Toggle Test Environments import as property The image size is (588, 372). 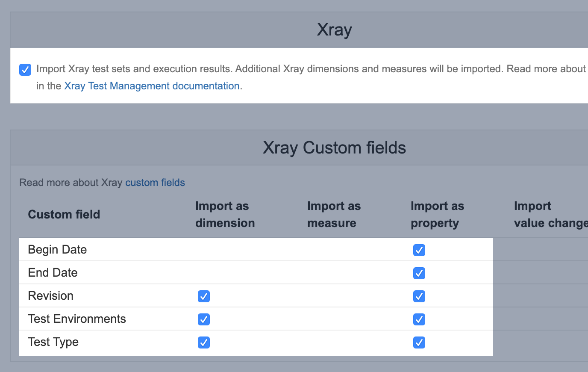coord(419,319)
